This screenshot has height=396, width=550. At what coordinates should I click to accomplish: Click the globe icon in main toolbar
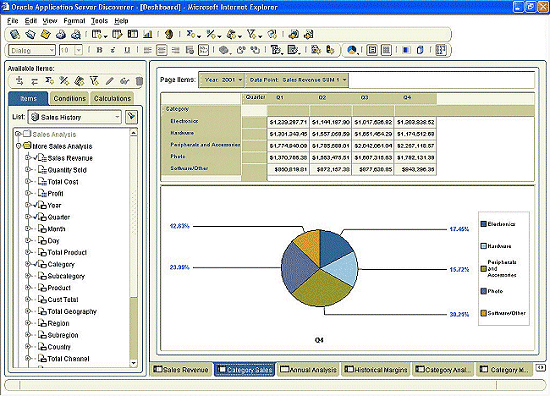point(169,34)
